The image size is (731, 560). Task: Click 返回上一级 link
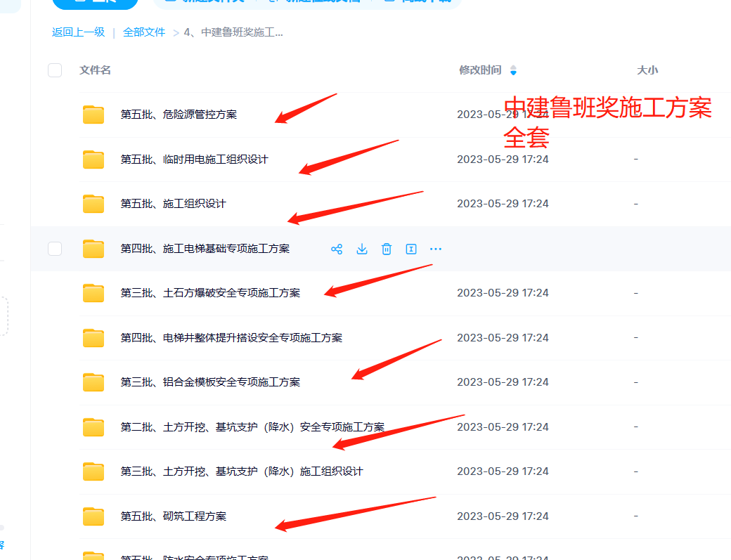(x=78, y=32)
